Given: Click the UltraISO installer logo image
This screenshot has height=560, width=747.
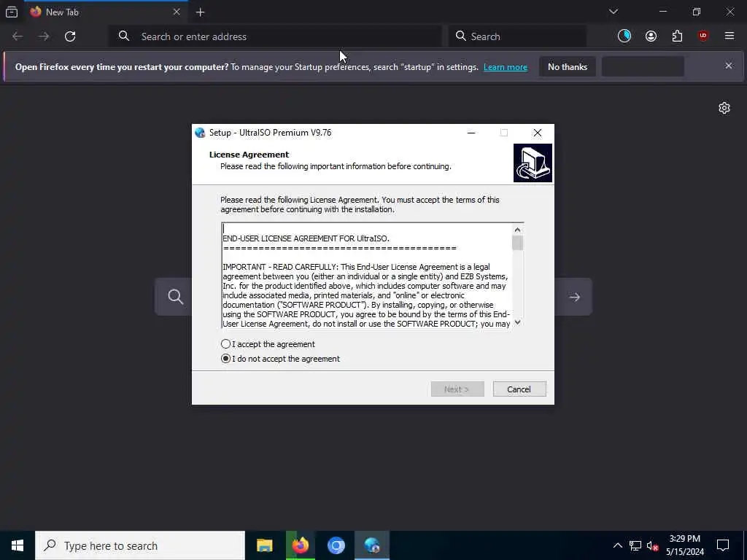Looking at the screenshot, I should [533, 163].
